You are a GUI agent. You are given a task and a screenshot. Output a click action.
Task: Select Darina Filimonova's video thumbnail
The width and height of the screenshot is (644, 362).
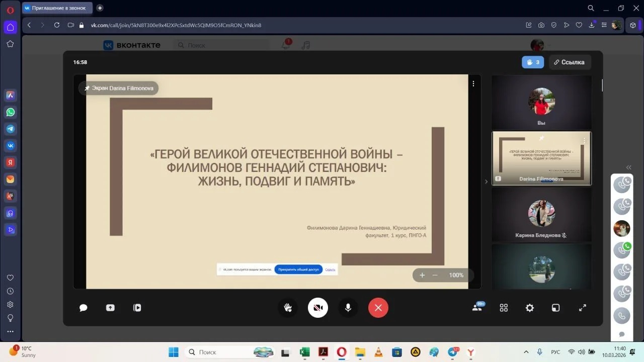[541, 158]
